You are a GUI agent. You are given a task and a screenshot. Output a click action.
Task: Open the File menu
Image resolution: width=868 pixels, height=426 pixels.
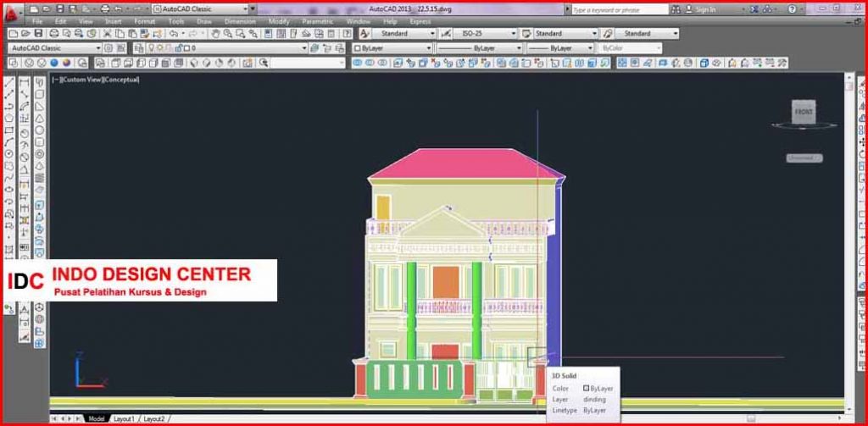(37, 21)
